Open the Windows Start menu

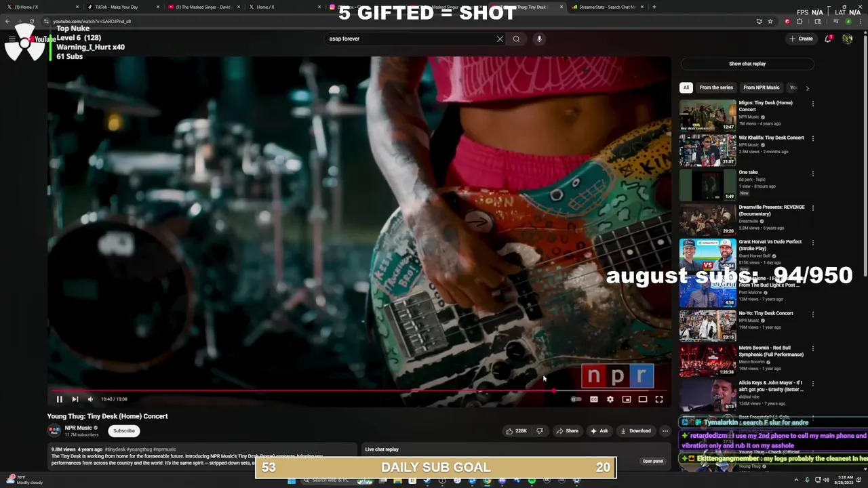(x=292, y=481)
